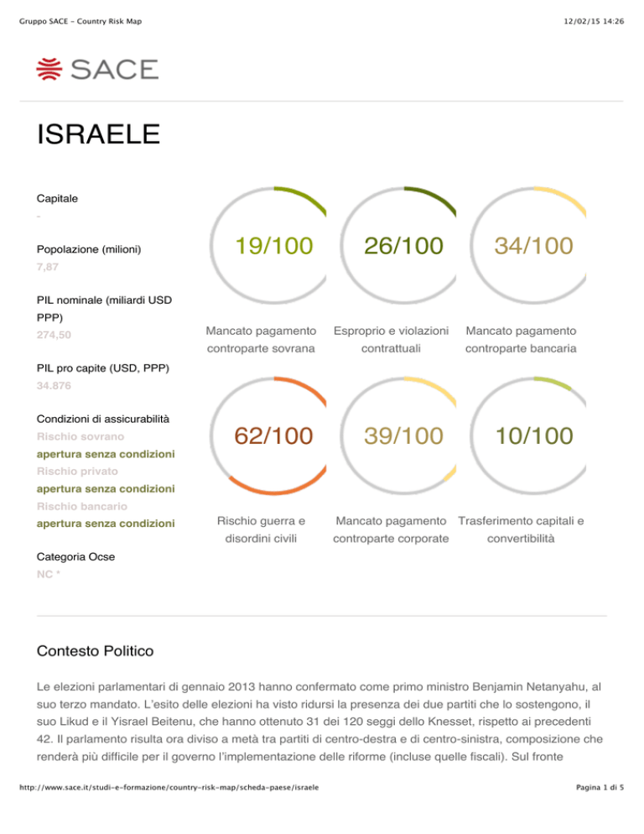Click the 39/100 corporate risk gauge
Viewport: 644px width, 834px height.
397,435
